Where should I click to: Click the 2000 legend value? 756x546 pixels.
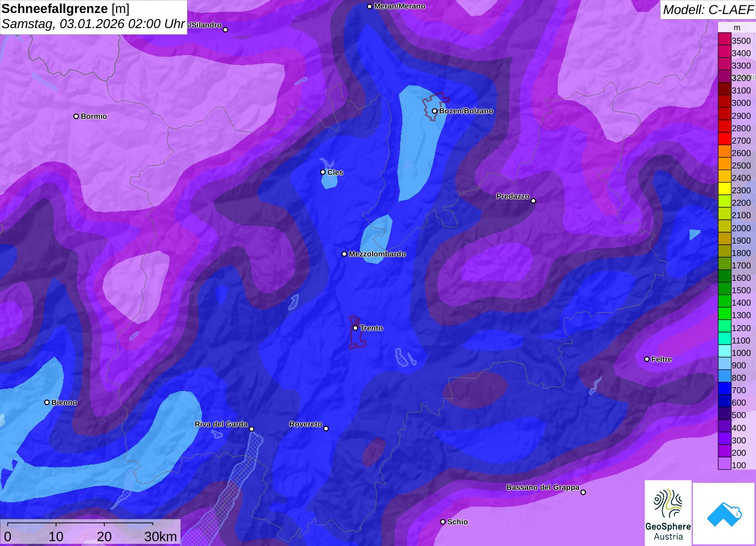741,228
